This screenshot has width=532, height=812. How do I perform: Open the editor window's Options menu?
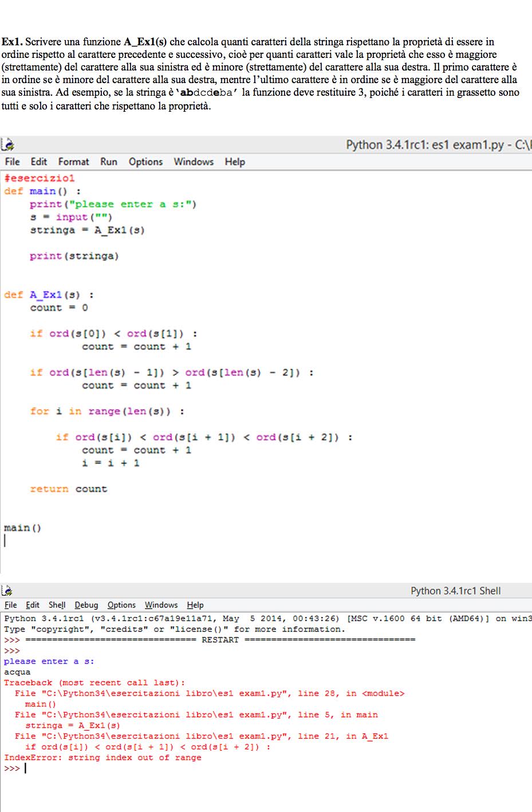tap(145, 162)
